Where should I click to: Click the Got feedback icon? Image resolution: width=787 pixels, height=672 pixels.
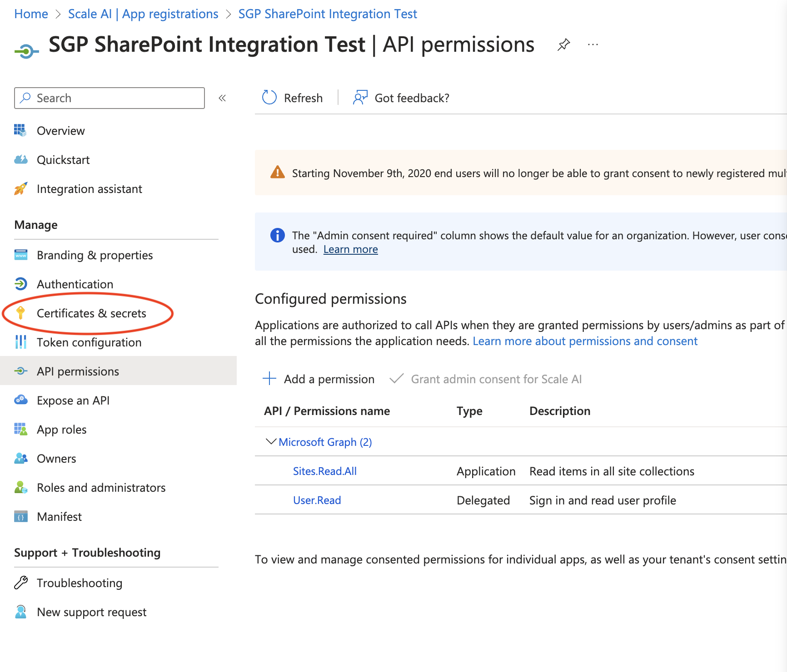click(360, 98)
